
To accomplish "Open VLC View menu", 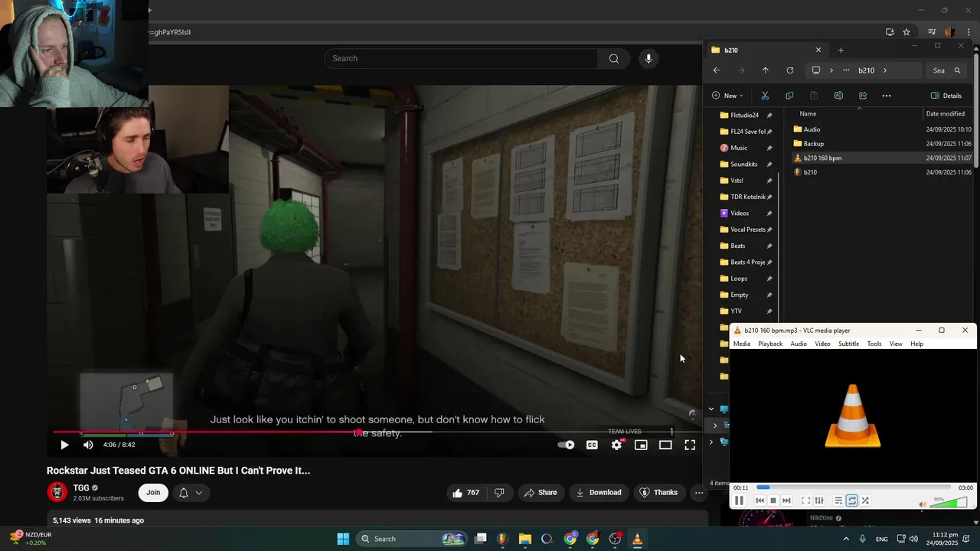I will pyautogui.click(x=896, y=344).
